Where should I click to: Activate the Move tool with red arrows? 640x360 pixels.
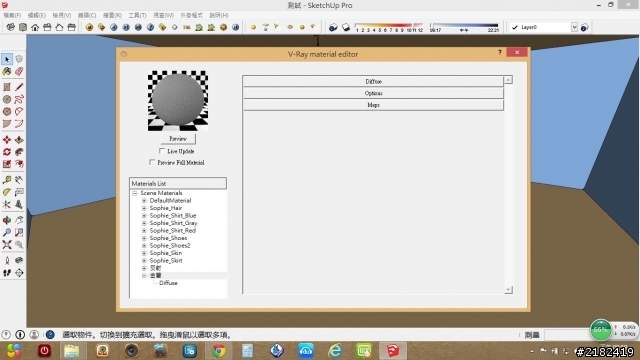(x=7, y=140)
